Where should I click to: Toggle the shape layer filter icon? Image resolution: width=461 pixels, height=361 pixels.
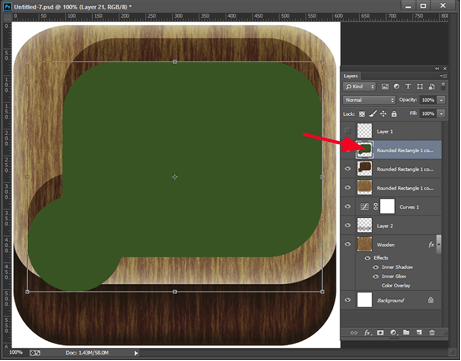click(x=420, y=87)
